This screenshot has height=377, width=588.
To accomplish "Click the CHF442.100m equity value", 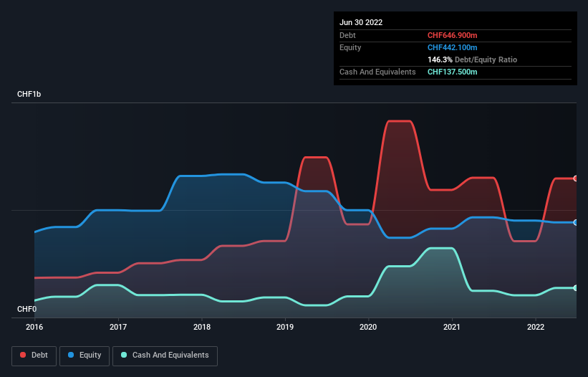I will coord(452,47).
